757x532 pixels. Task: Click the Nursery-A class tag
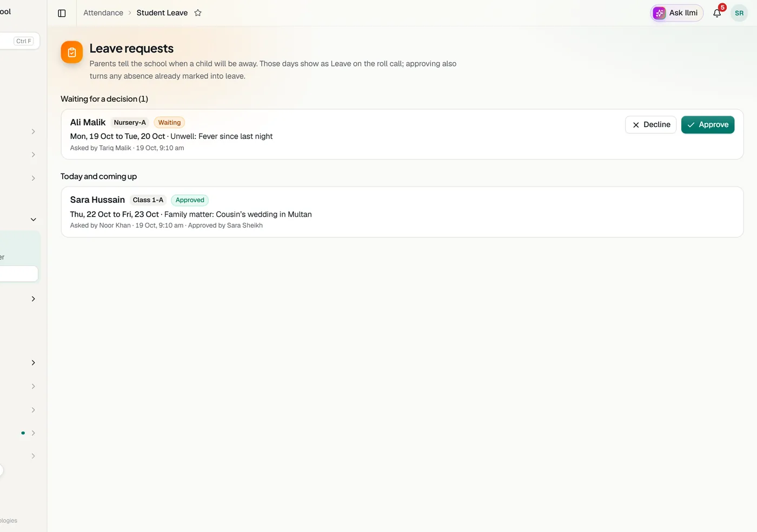pyautogui.click(x=130, y=123)
